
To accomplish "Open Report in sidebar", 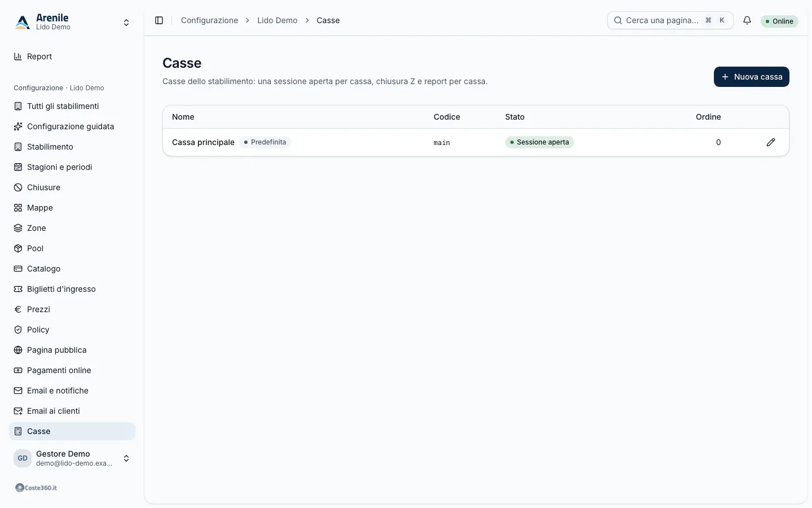I will pos(72,56).
